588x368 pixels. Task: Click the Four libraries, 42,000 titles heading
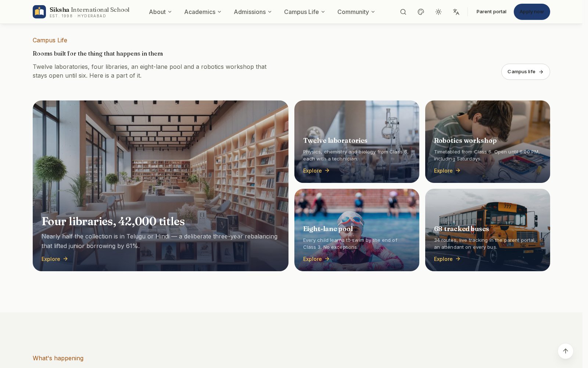click(113, 221)
